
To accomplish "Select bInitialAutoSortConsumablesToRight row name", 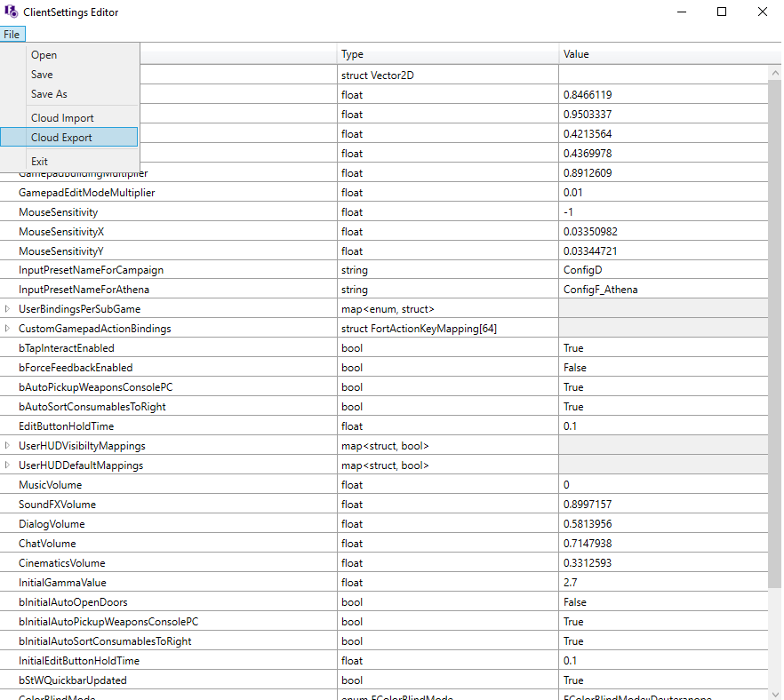I will pyautogui.click(x=105, y=640).
